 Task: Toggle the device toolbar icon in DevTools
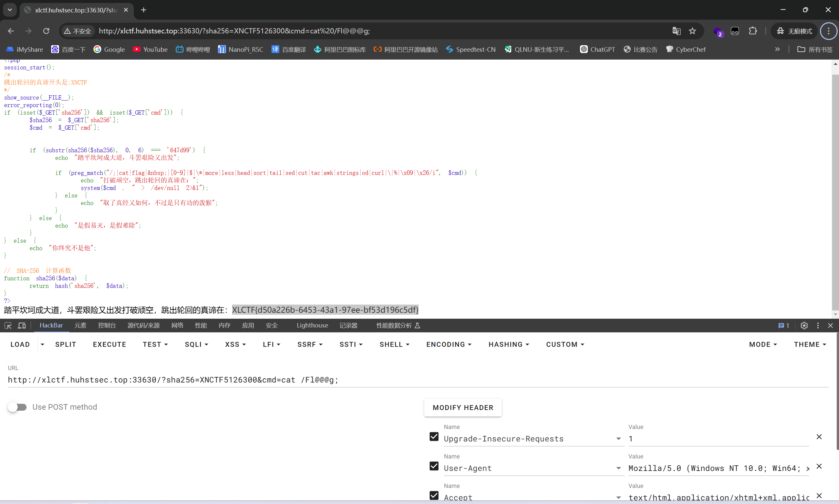[x=22, y=326]
